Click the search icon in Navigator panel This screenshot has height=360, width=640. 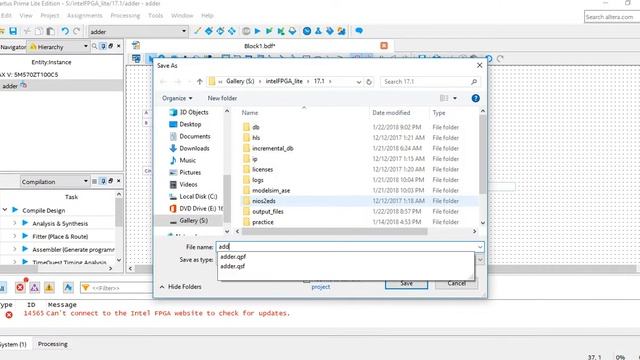[95, 46]
